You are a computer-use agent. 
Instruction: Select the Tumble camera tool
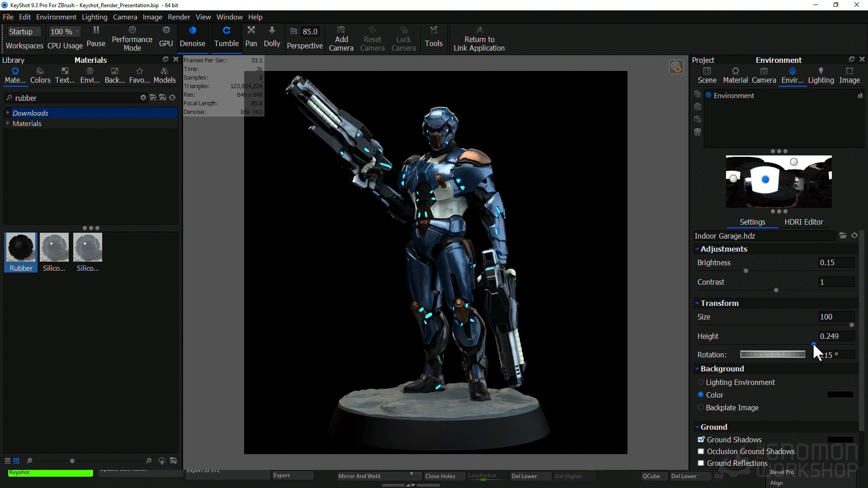226,36
